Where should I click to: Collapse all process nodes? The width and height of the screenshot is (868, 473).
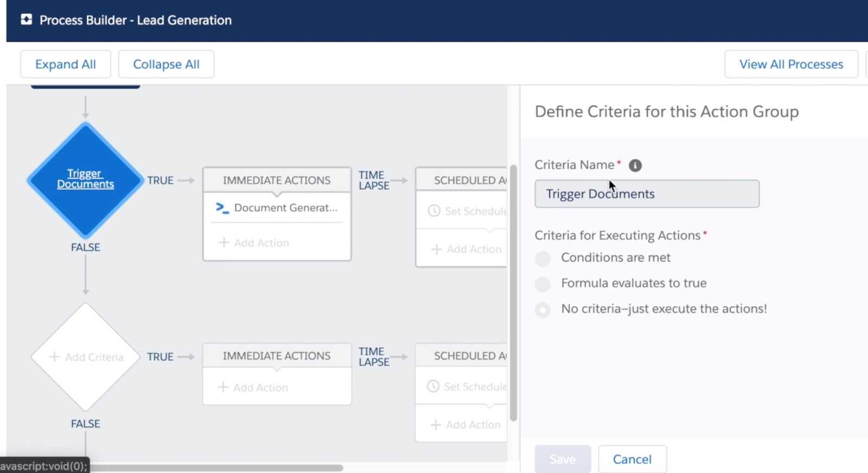coord(166,65)
